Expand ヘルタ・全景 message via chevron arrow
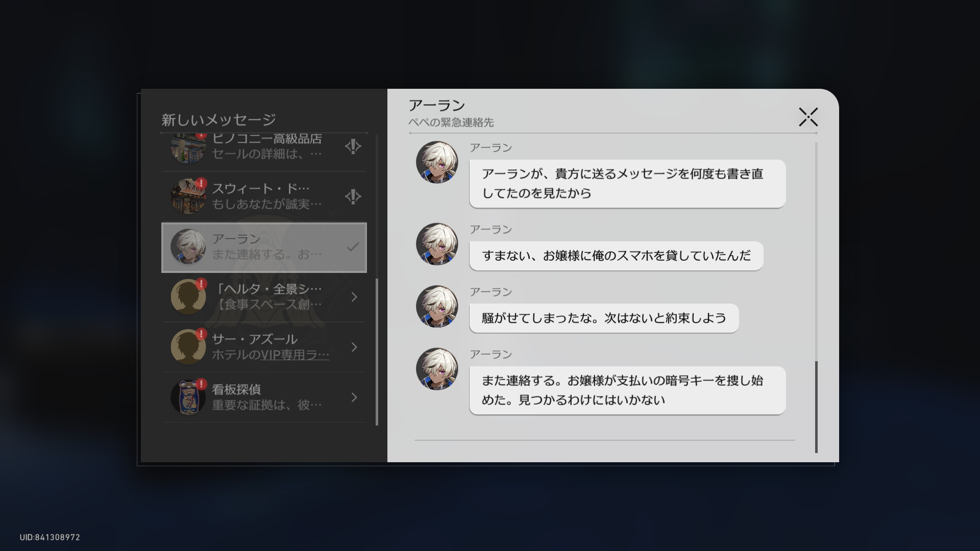Image resolution: width=980 pixels, height=551 pixels. 354,297
